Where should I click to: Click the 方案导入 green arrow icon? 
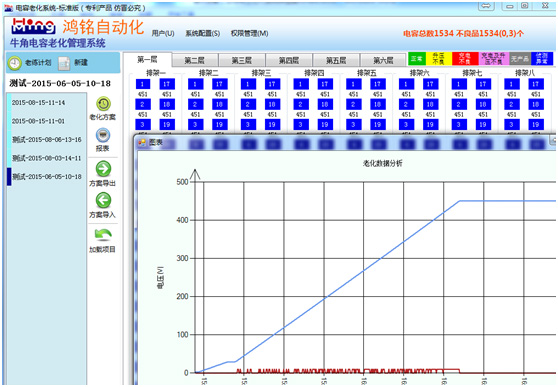tap(103, 200)
